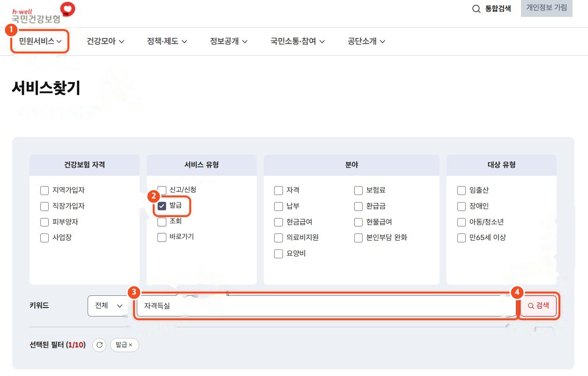Viewport: 588px width, 376px height.
Task: Check the 자격 checkbox
Action: click(x=278, y=190)
